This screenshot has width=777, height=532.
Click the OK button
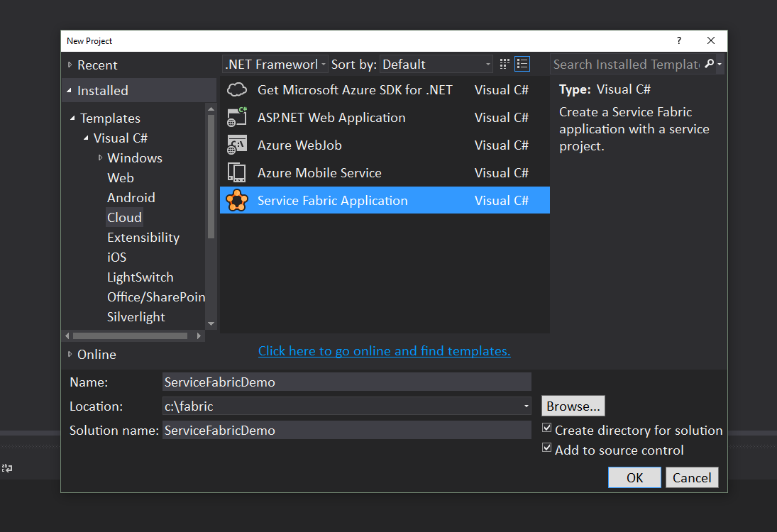(634, 477)
